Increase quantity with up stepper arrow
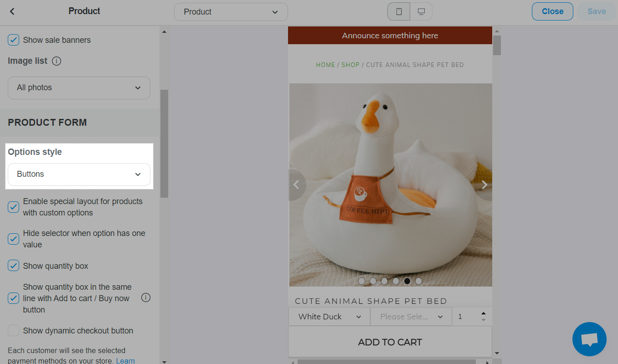The width and height of the screenshot is (618, 364). [x=484, y=313]
